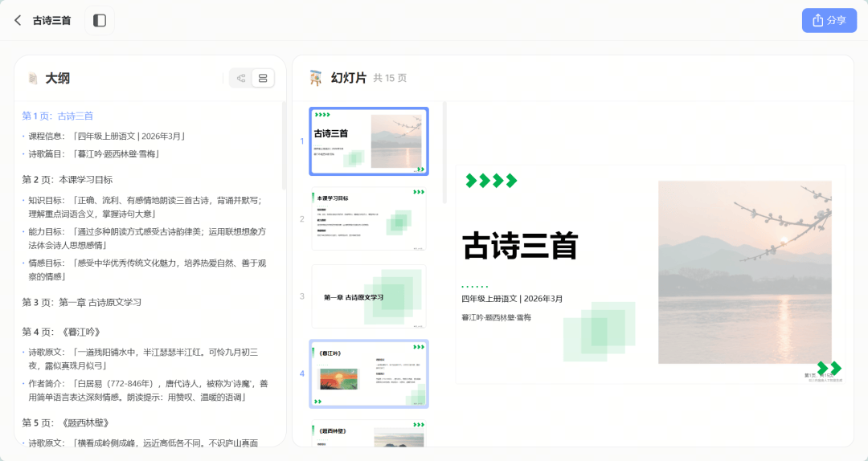868x461 pixels.
Task: Click outline heading 第 5 页: 《题西林壁》
Action: tap(65, 422)
